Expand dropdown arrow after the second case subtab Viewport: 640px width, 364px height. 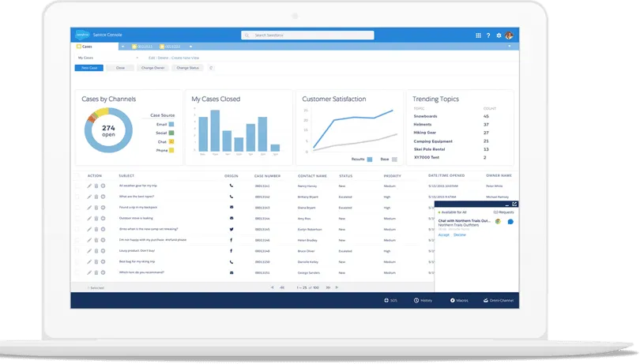pos(190,47)
